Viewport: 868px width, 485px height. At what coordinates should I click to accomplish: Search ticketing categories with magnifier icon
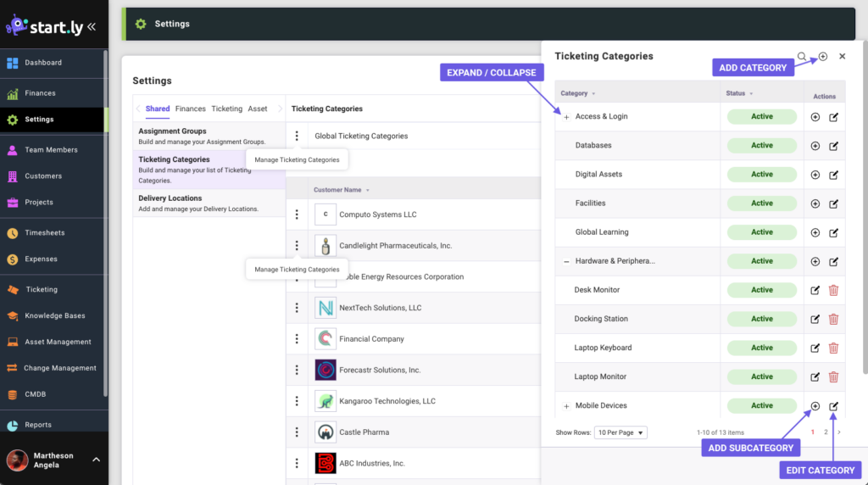[802, 56]
